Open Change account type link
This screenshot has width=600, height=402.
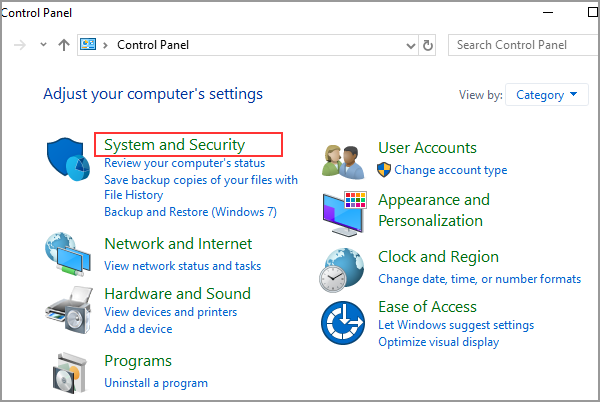[x=450, y=170]
